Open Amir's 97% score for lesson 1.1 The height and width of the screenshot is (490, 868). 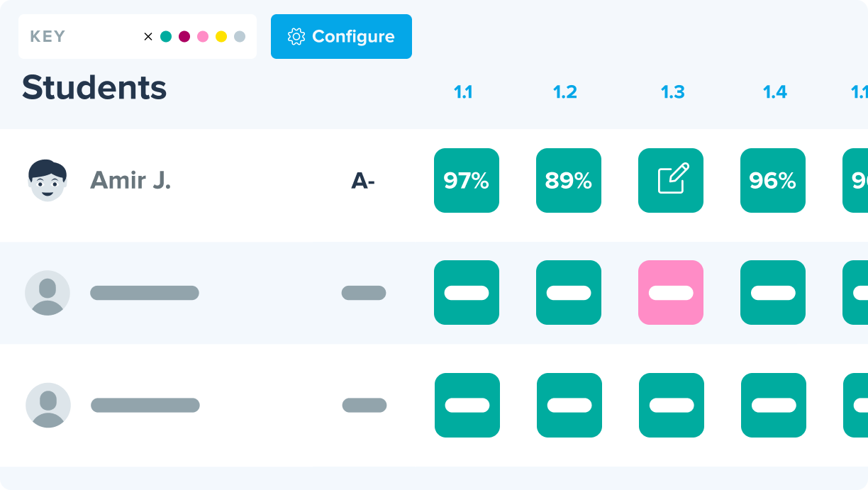coord(467,181)
